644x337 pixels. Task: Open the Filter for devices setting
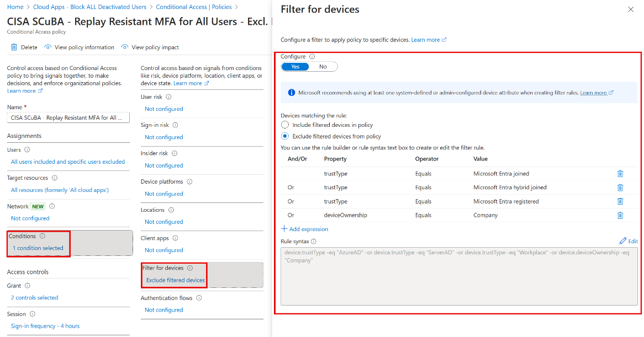175,280
